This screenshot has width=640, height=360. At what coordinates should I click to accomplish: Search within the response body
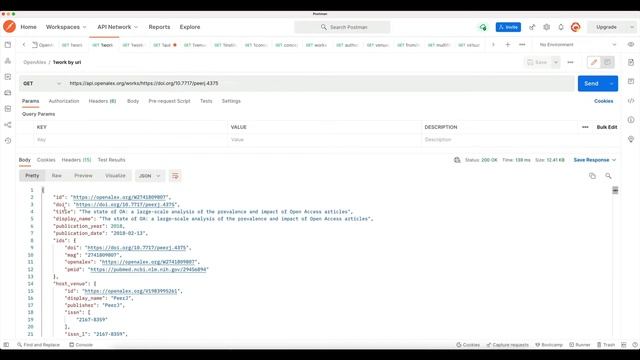pos(608,176)
